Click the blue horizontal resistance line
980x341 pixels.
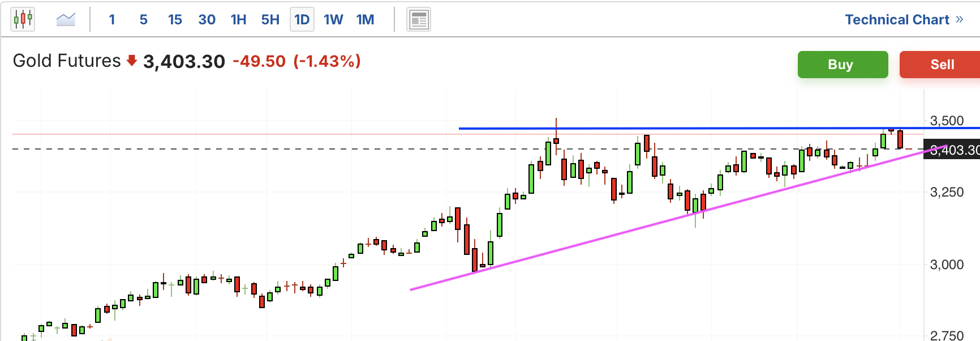(x=719, y=129)
